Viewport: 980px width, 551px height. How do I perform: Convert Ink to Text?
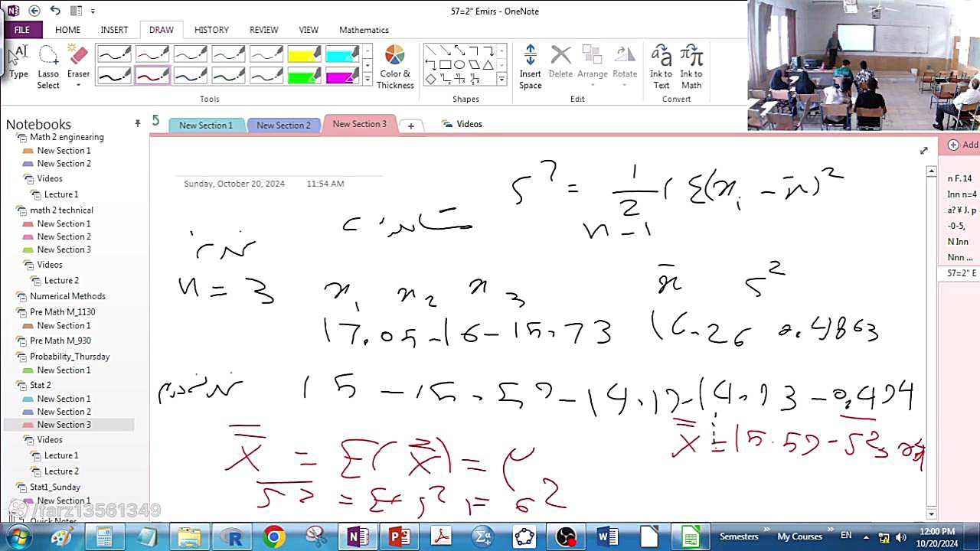click(x=661, y=67)
